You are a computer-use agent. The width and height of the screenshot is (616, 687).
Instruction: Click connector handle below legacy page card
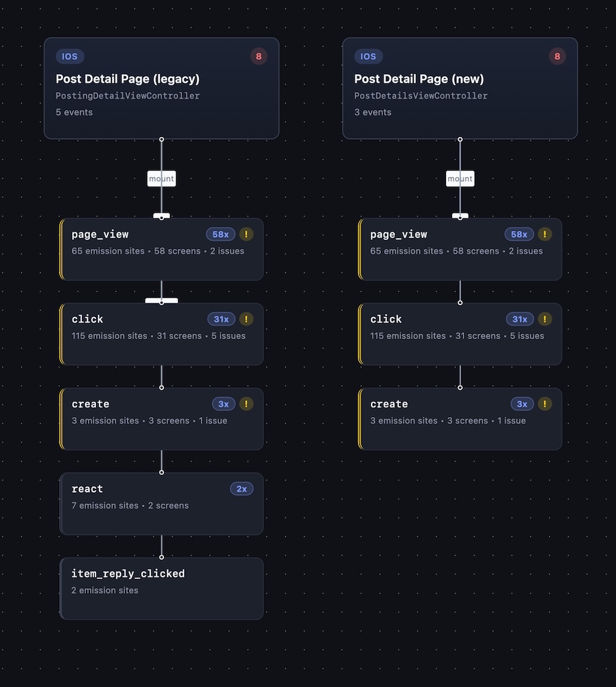(x=161, y=139)
